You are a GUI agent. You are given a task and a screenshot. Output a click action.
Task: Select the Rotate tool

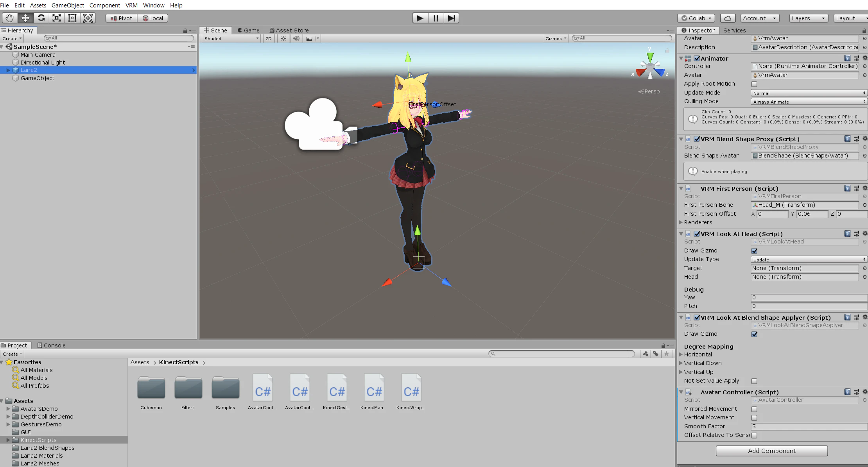tap(41, 18)
